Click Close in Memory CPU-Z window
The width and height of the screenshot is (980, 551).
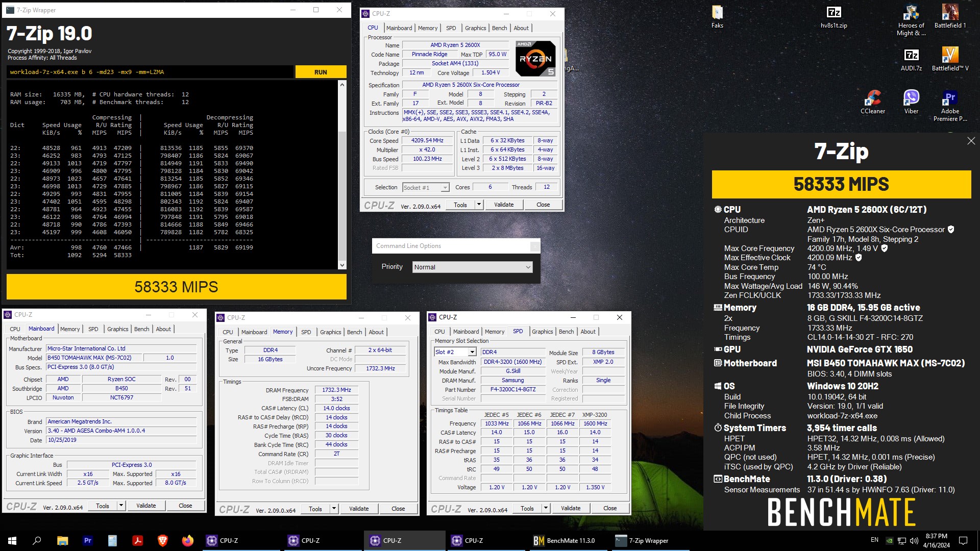coord(398,509)
